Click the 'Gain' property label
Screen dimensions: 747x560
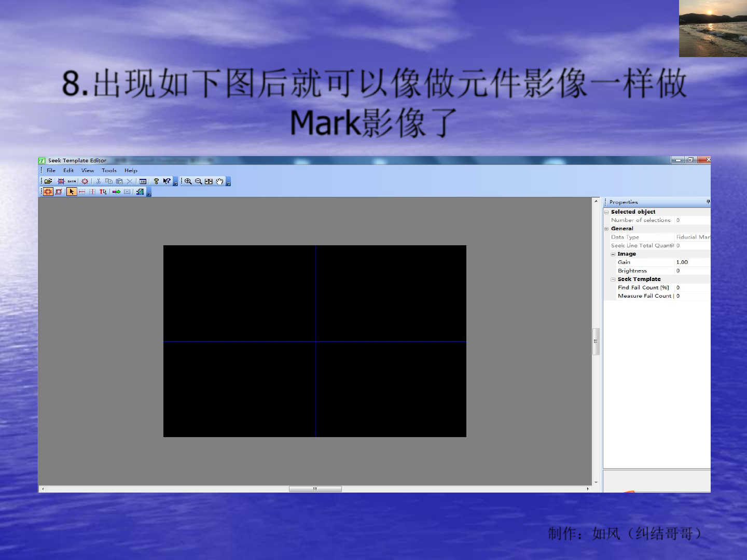pyautogui.click(x=624, y=262)
